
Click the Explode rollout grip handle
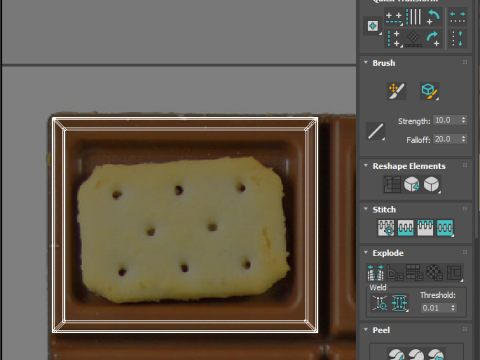(465, 252)
